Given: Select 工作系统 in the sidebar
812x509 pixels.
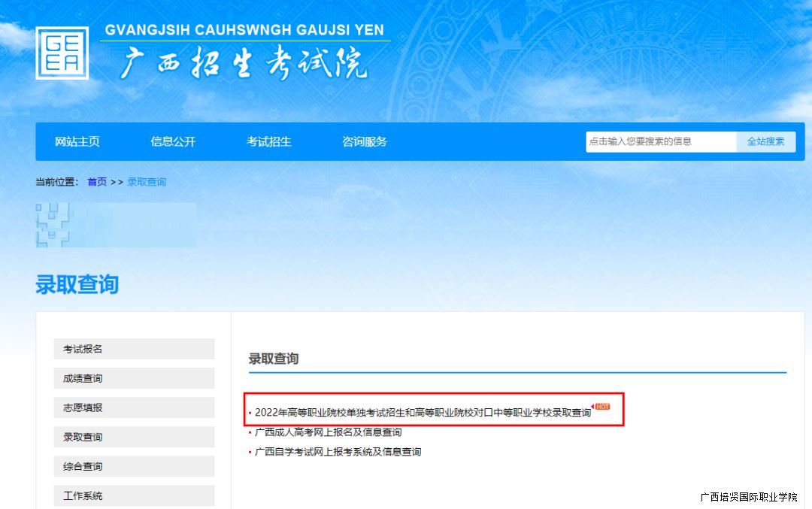Looking at the screenshot, I should pyautogui.click(x=134, y=495).
